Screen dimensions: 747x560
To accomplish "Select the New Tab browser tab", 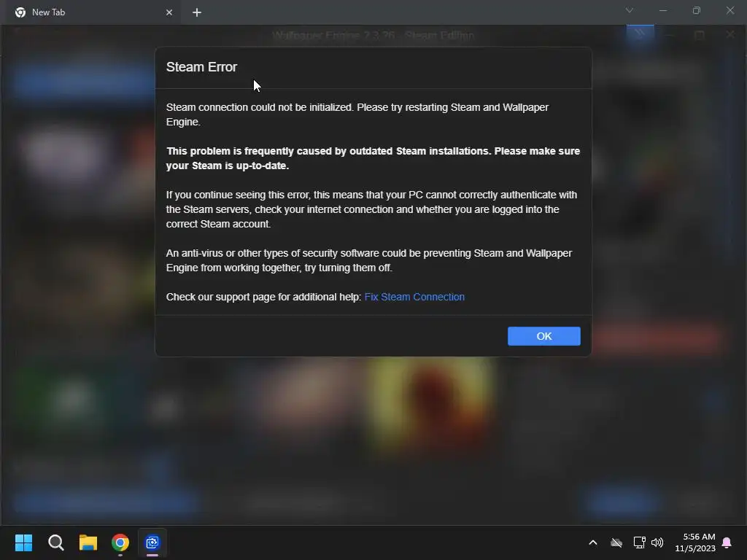I will pyautogui.click(x=90, y=12).
